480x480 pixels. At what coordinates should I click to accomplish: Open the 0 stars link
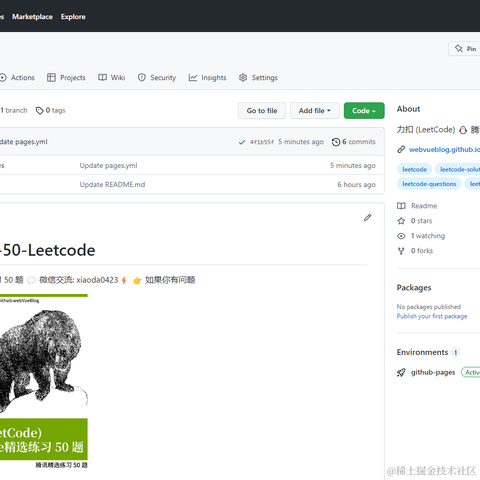[x=421, y=221]
